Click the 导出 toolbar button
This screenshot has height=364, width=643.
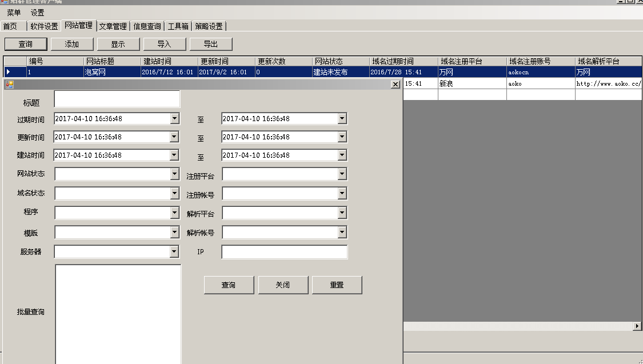[210, 43]
